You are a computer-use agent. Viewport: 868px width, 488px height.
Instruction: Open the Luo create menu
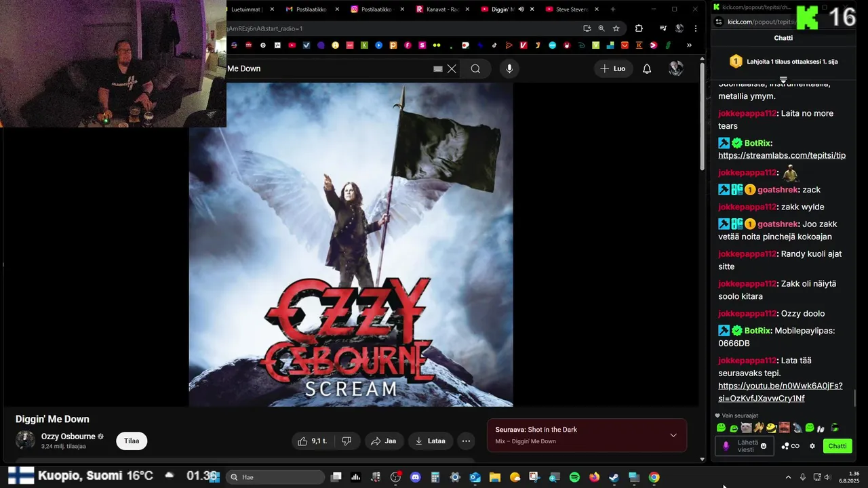[x=613, y=68]
